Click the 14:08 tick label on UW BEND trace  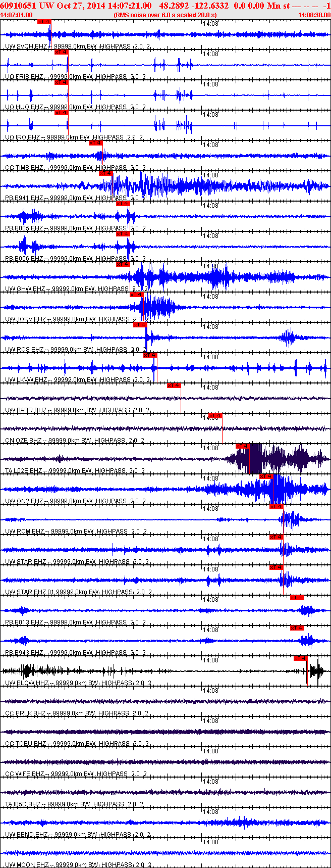(x=210, y=812)
